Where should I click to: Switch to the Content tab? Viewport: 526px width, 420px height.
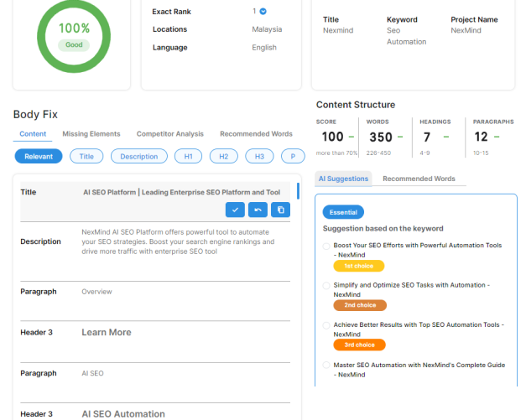pyautogui.click(x=33, y=134)
